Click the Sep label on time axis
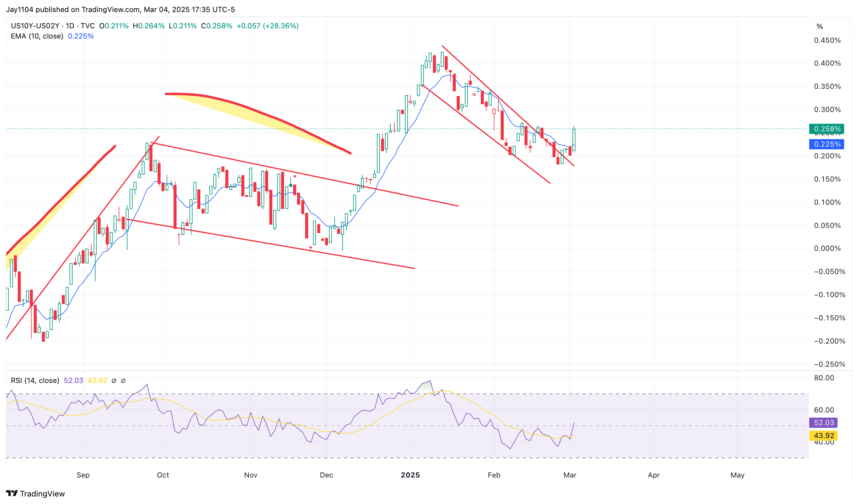 (x=83, y=475)
